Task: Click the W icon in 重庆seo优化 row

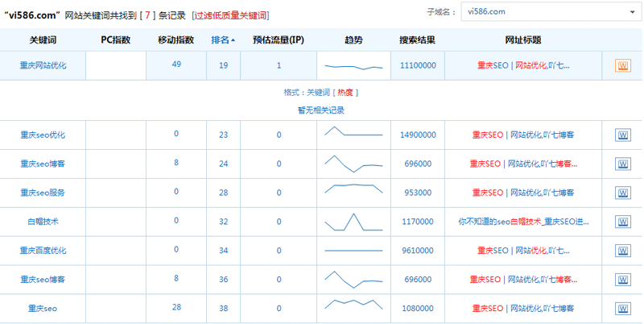Action: tap(622, 135)
